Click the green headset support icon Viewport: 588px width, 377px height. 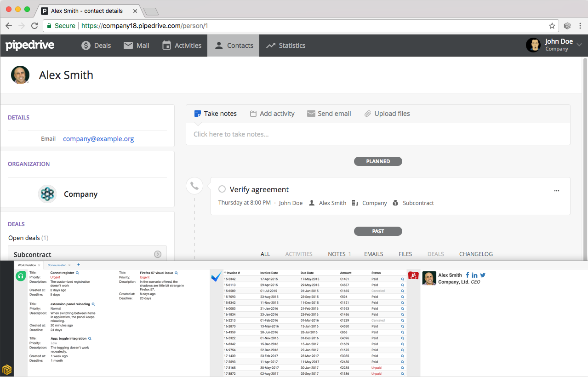point(20,276)
